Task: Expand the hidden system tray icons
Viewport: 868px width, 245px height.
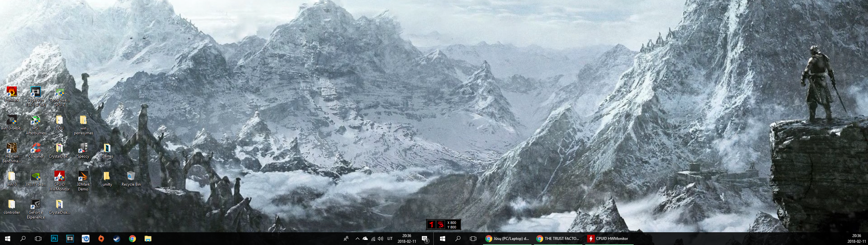Action: tap(357, 239)
